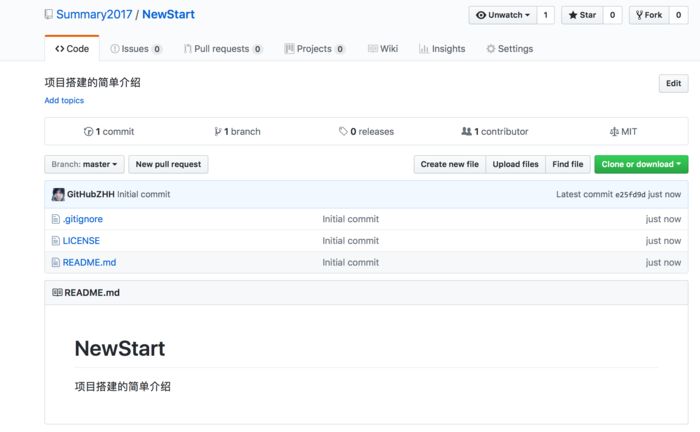
Task: Open latest commit hash e25fd9d
Action: coord(630,194)
